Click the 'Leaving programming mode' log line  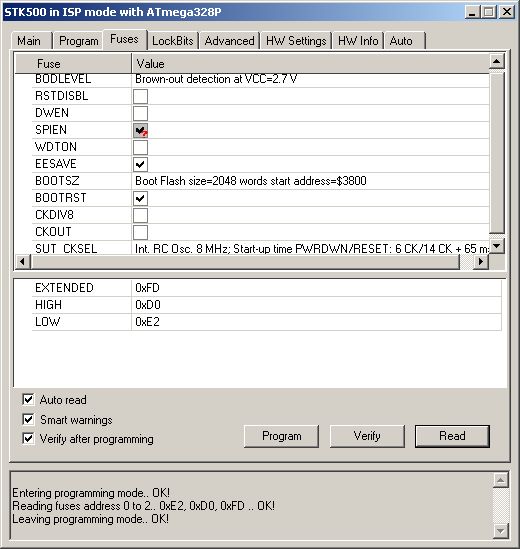90,519
